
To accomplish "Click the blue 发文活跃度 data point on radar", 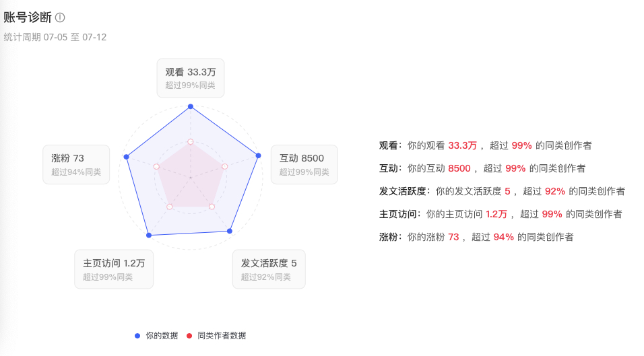I will coord(230,232).
